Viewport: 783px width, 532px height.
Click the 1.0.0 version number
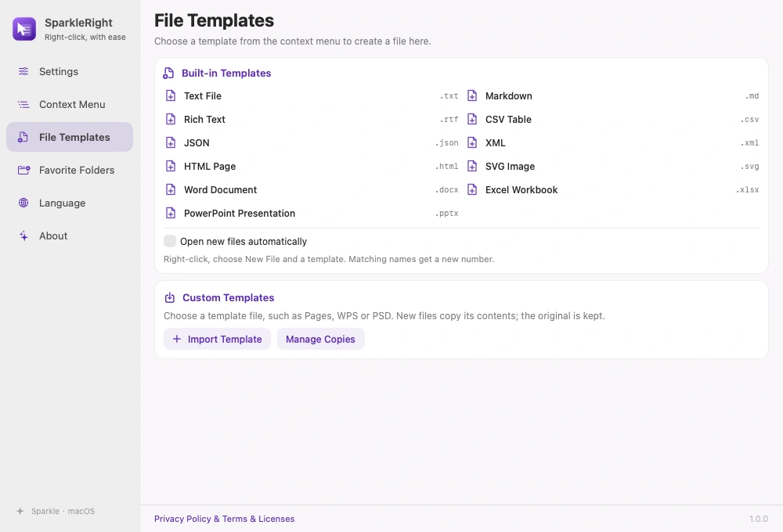point(759,519)
